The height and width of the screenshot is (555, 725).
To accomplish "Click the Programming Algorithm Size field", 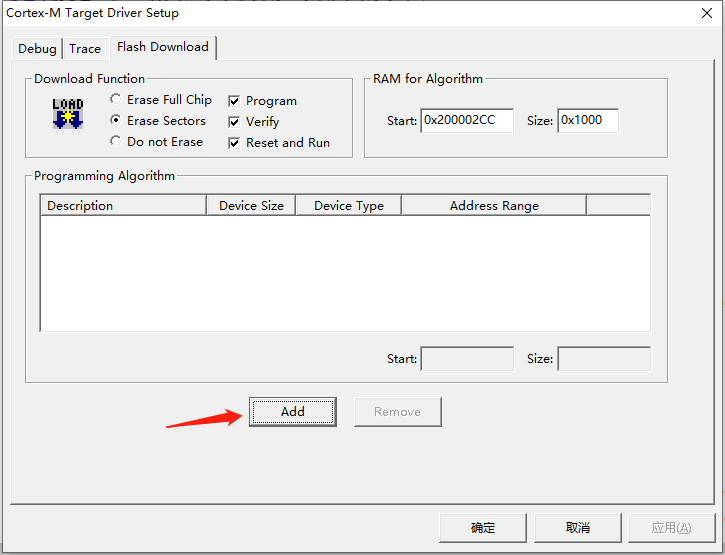I will pos(604,359).
